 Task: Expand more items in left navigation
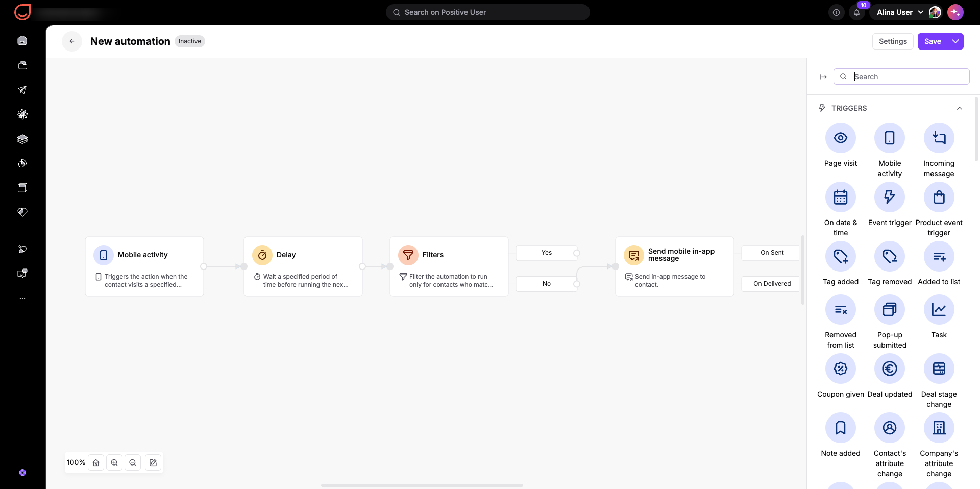coord(22,298)
